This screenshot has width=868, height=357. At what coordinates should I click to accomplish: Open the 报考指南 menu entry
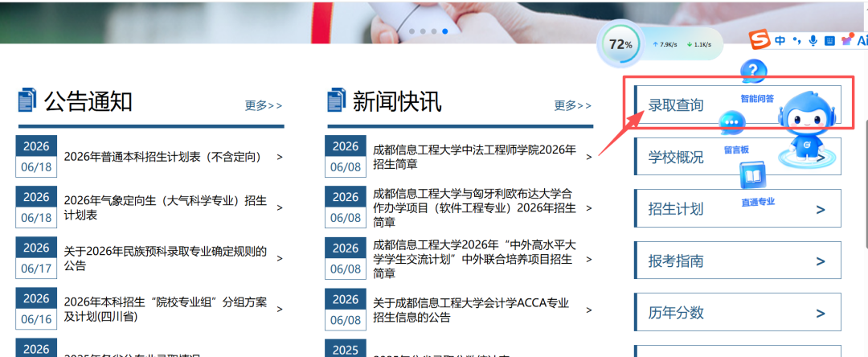(x=737, y=261)
